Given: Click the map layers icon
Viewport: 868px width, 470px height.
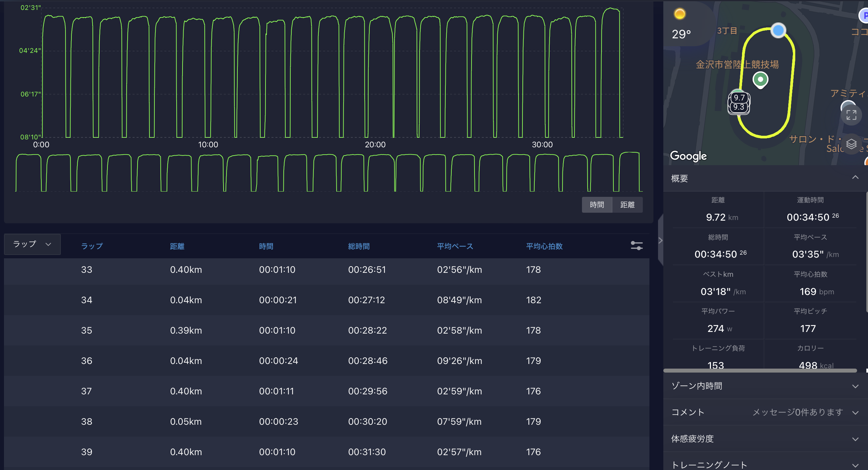Looking at the screenshot, I should point(851,144).
